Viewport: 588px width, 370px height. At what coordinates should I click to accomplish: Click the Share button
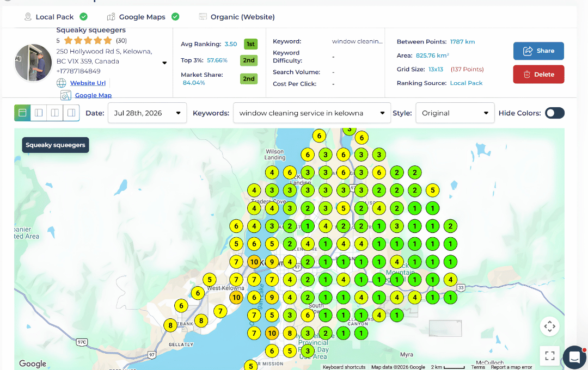(538, 51)
